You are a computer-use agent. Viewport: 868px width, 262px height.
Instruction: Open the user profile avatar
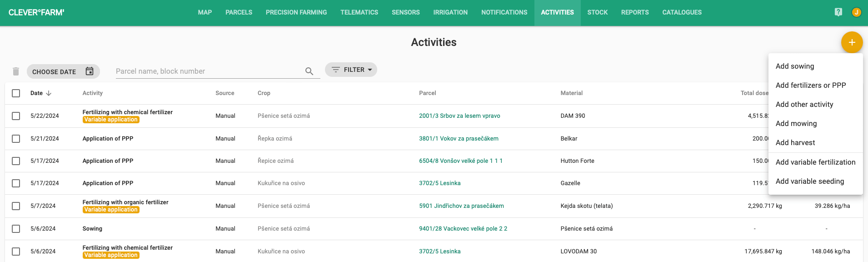pyautogui.click(x=856, y=12)
